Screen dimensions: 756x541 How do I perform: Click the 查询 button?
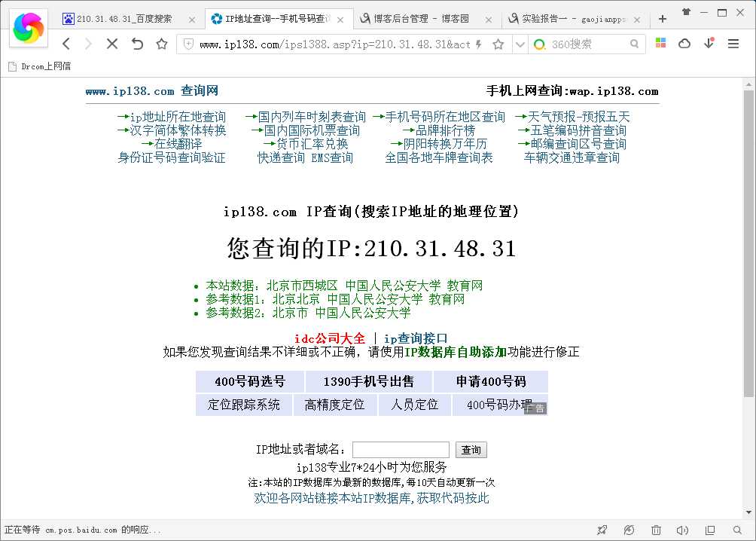click(471, 450)
